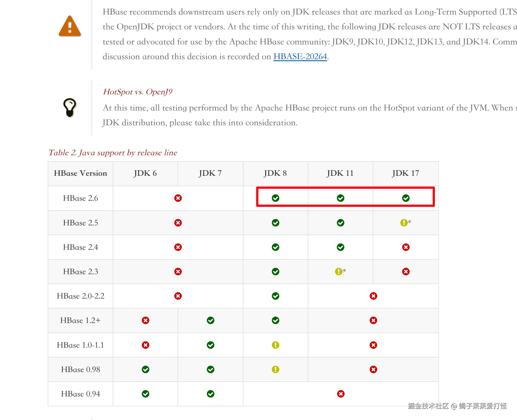
Task: Select the 'HBase 2.3' row label
Action: click(80, 271)
